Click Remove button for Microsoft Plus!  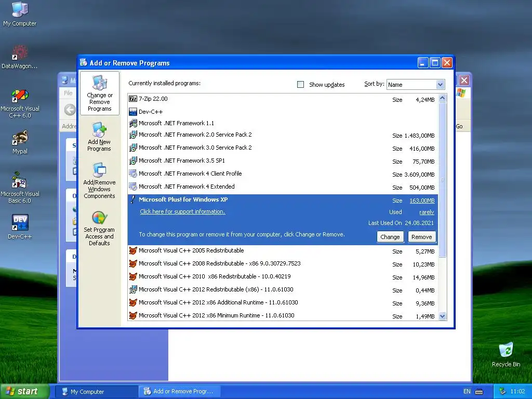[x=422, y=237]
